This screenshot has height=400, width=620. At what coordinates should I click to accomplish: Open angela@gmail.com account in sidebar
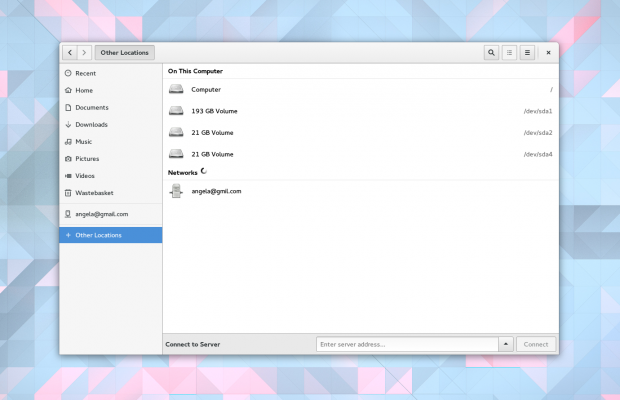[x=111, y=214]
